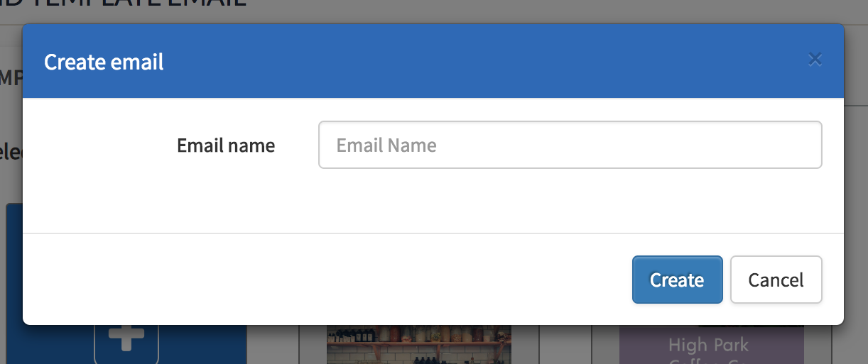Close the Create email dialog with X
Viewport: 868px width, 364px height.
[x=815, y=60]
